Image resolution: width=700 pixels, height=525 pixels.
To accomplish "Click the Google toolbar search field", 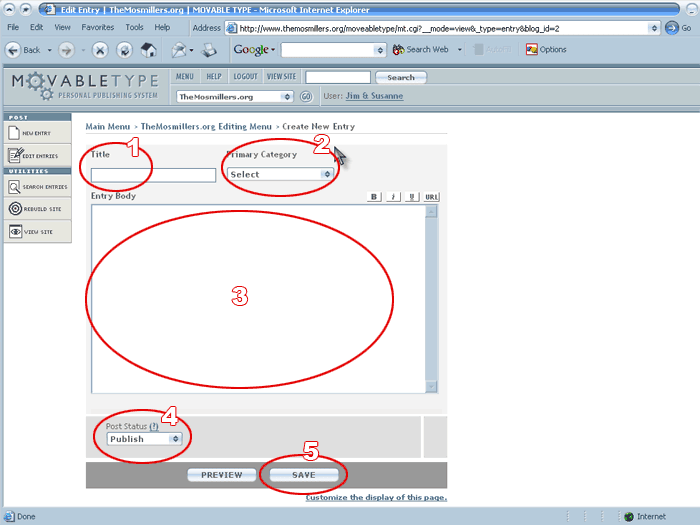I will pyautogui.click(x=328, y=50).
